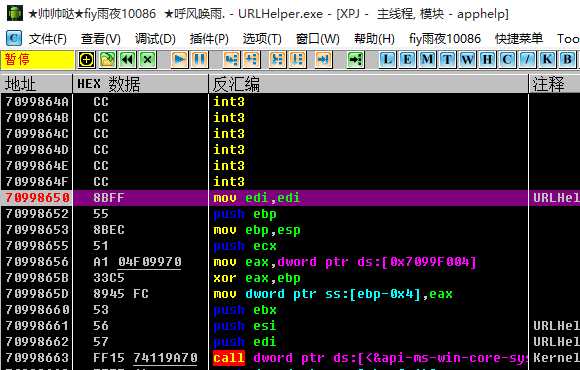Open Executable Modules via the E button
The image size is (580, 370).
coord(407,60)
